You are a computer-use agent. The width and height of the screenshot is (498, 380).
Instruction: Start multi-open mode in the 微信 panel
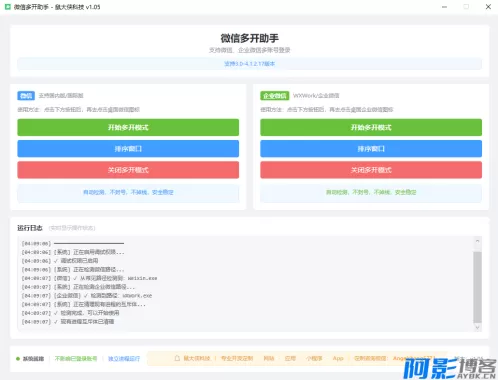tap(128, 127)
